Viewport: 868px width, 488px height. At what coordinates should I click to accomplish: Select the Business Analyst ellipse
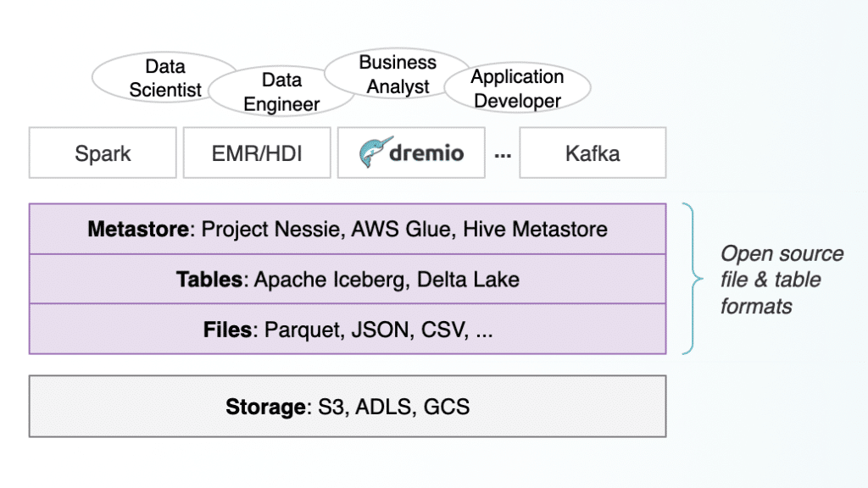click(x=398, y=74)
